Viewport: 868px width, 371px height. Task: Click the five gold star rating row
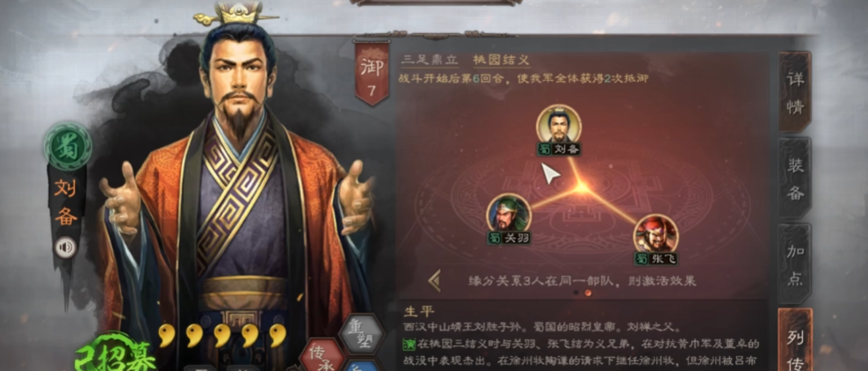coord(222,336)
